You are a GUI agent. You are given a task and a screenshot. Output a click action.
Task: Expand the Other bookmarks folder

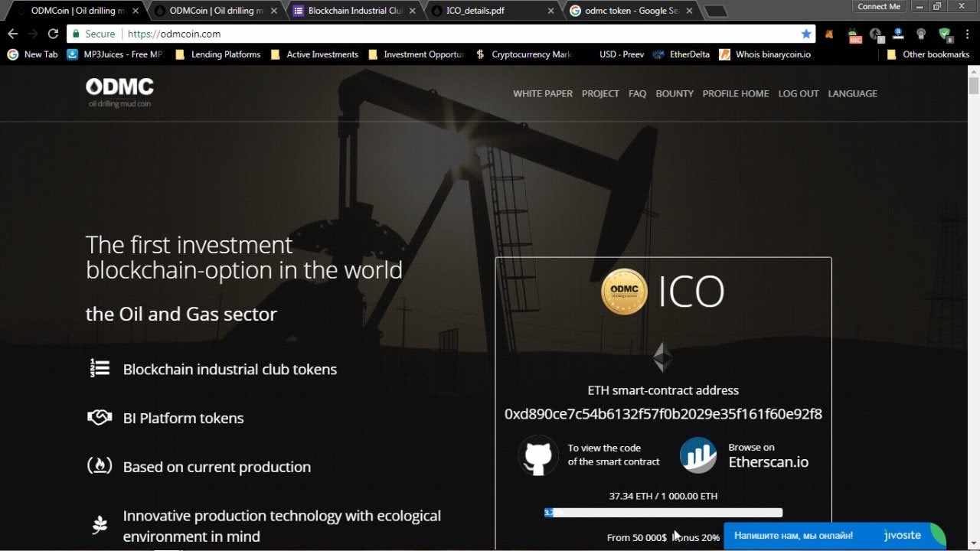click(928, 54)
